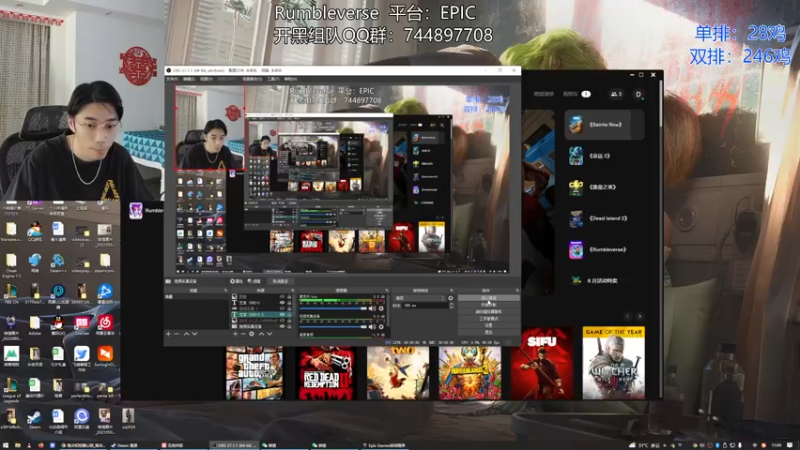This screenshot has height=450, width=800.
Task: Select Dead Island 2 in Epic launcher list
Action: [605, 218]
